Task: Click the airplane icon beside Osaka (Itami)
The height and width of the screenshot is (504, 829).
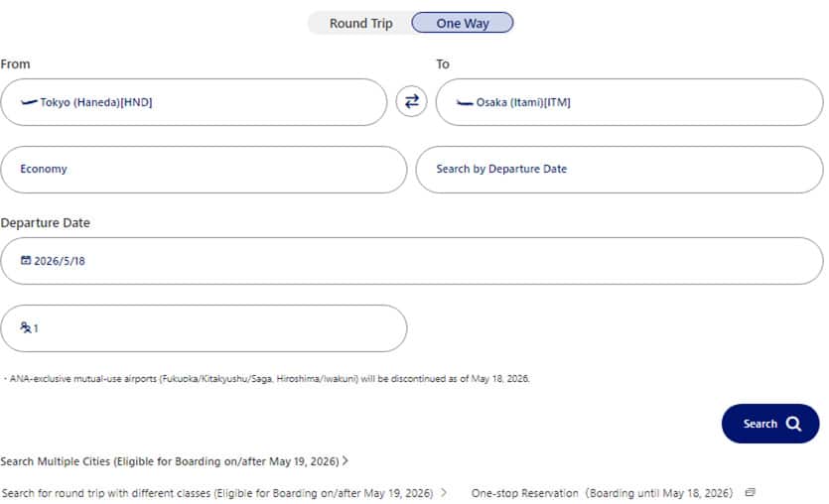Action: 465,102
